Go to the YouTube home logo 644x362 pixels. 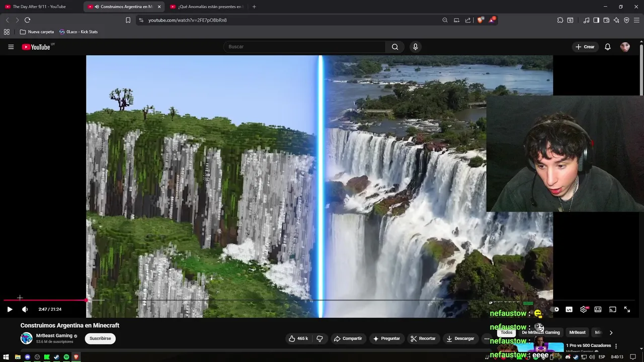tap(36, 47)
